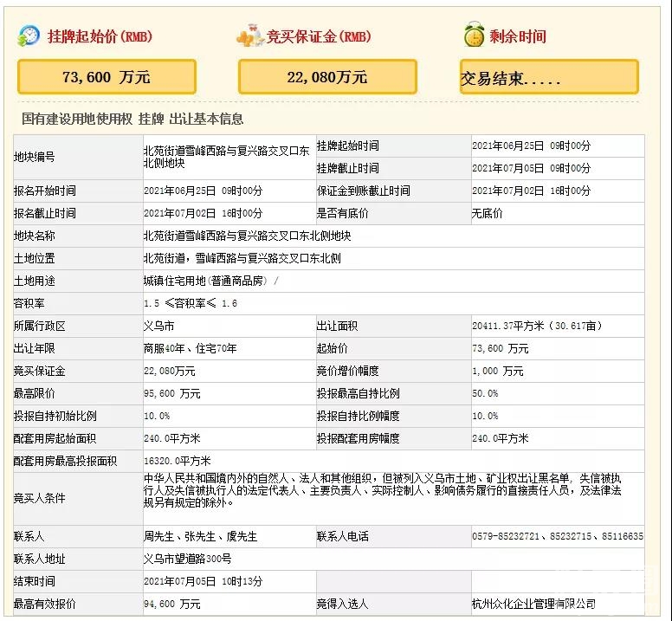Click the 挂牌起始价(RMB) heading text
The height and width of the screenshot is (621, 672).
[x=99, y=37]
